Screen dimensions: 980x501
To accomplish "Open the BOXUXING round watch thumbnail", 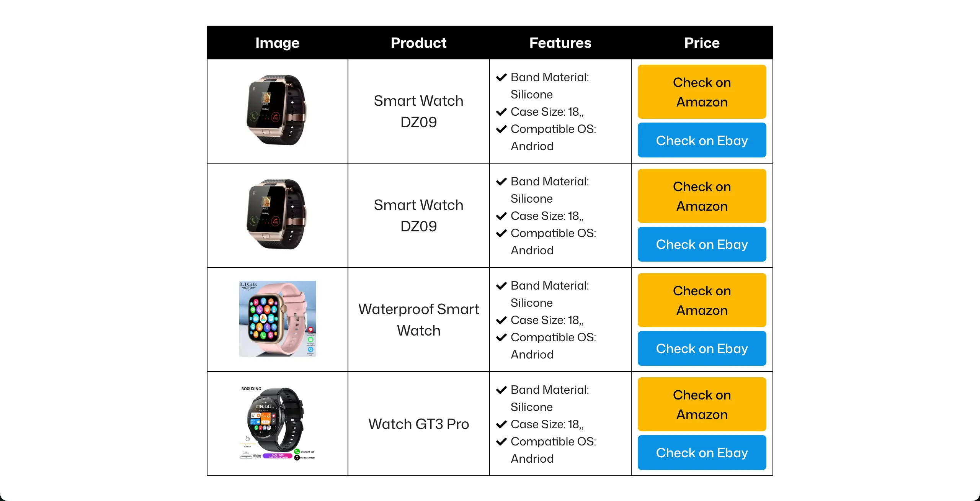I will click(x=278, y=423).
